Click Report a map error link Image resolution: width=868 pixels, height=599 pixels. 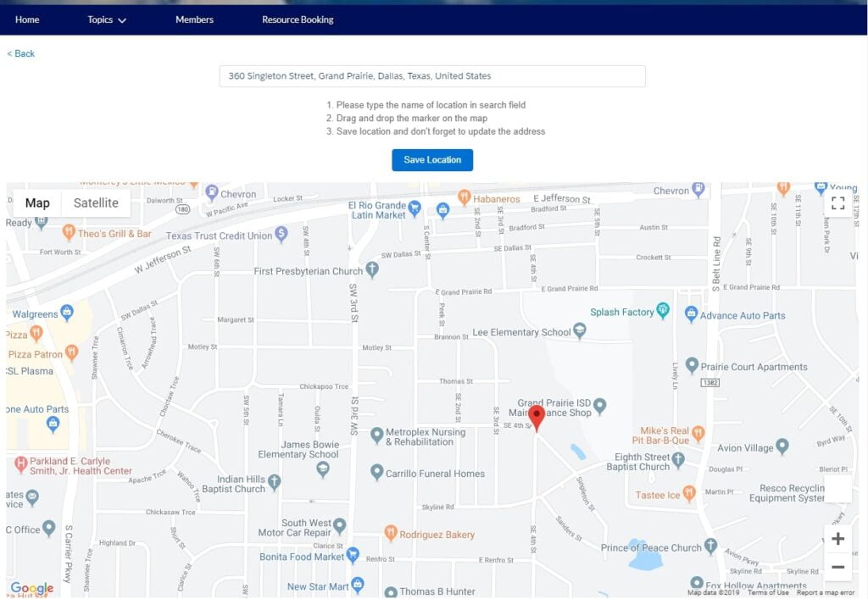click(x=826, y=593)
